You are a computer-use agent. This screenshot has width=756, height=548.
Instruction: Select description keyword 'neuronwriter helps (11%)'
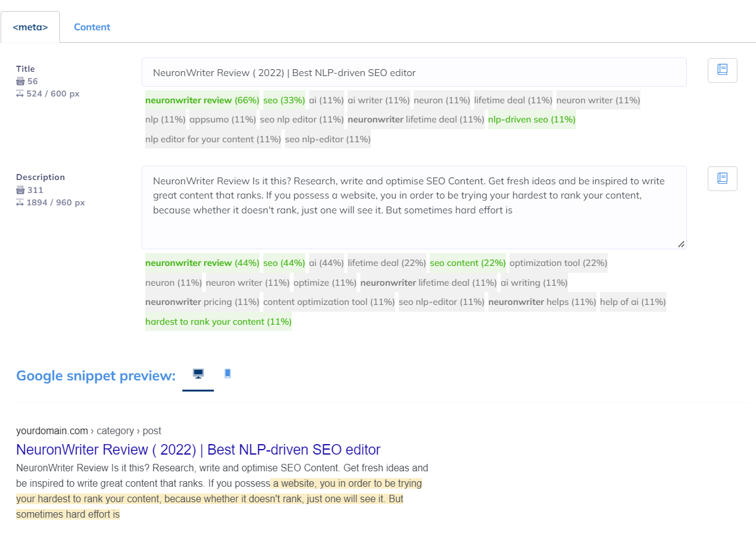pyautogui.click(x=542, y=302)
